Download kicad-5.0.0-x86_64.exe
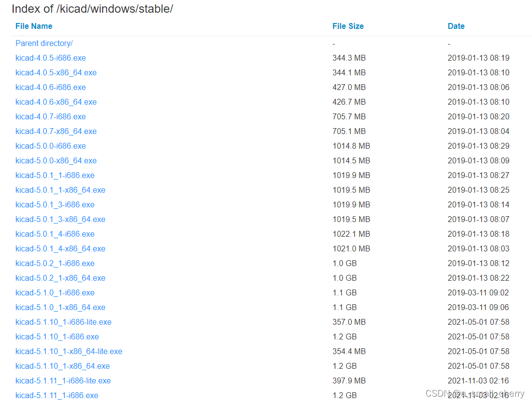Image resolution: width=532 pixels, height=403 pixels. 56,161
